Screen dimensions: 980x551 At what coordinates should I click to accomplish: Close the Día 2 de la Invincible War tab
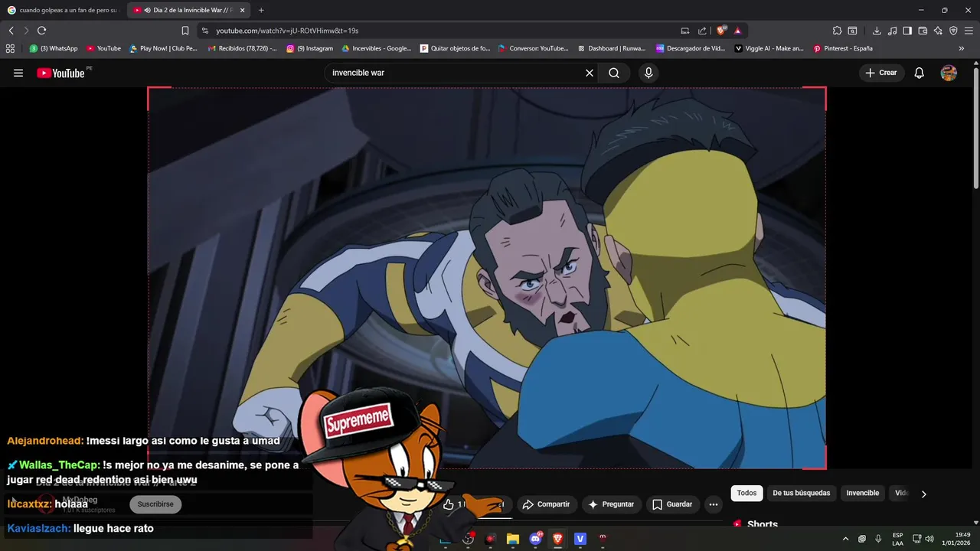(x=242, y=10)
